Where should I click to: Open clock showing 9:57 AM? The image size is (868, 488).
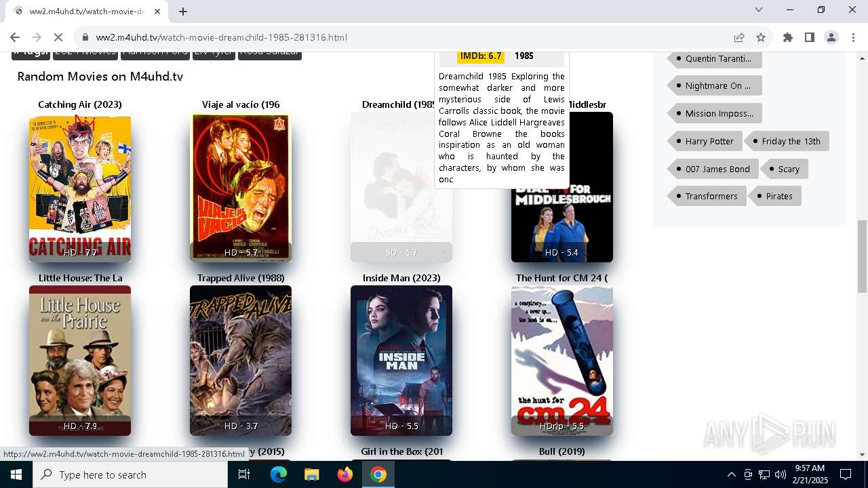click(x=810, y=474)
